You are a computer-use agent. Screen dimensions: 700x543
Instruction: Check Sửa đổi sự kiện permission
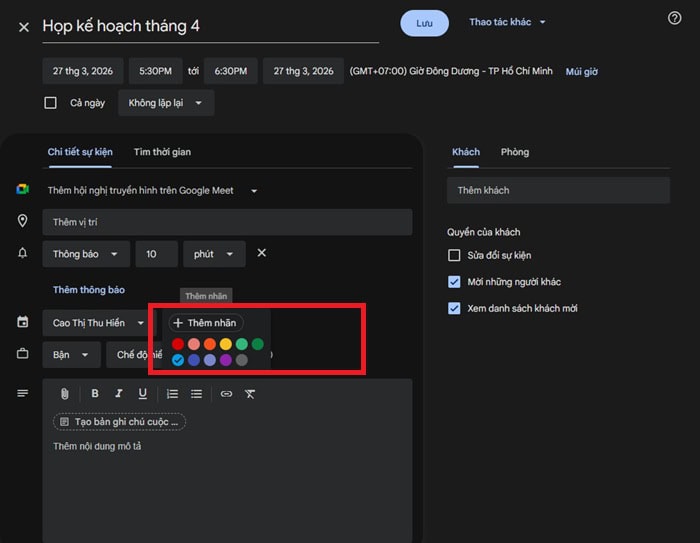(x=455, y=256)
